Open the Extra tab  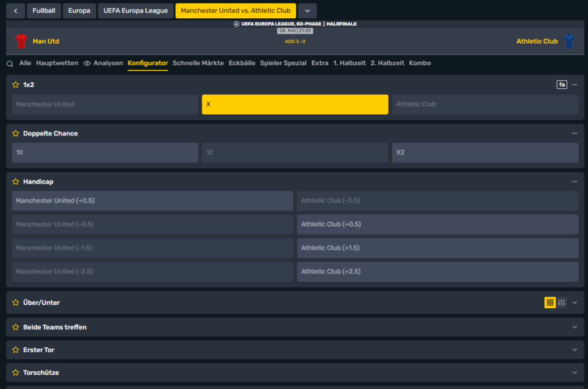(320, 63)
